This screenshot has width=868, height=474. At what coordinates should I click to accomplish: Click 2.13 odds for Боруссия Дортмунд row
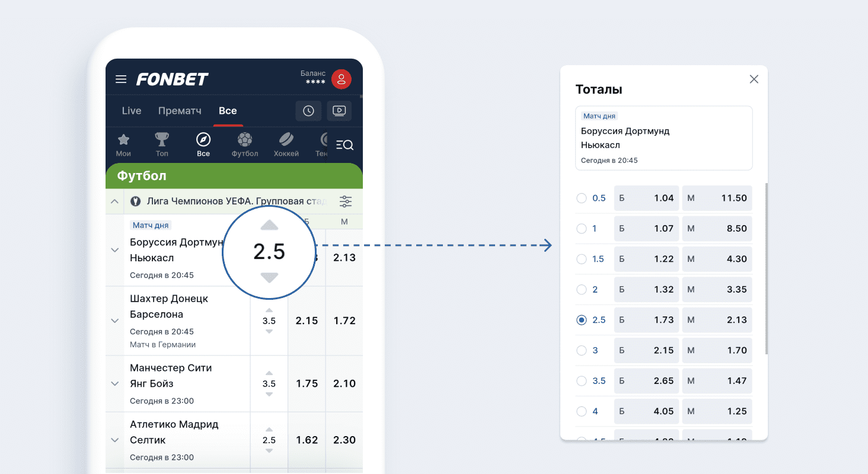click(x=344, y=258)
